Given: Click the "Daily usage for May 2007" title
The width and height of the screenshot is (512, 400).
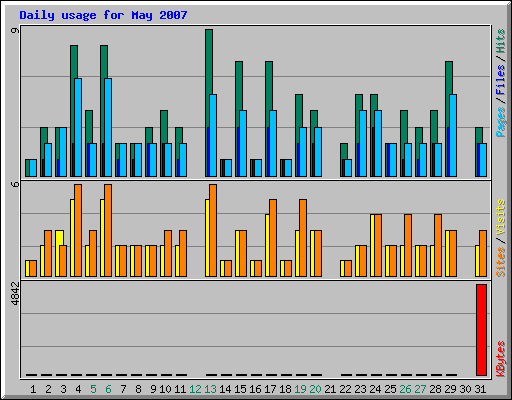Looking at the screenshot, I should coord(103,15).
